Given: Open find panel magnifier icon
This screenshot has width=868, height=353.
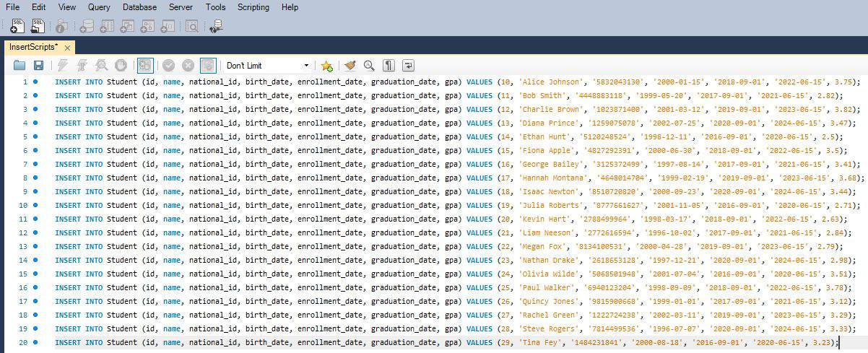Looking at the screenshot, I should click(x=369, y=66).
